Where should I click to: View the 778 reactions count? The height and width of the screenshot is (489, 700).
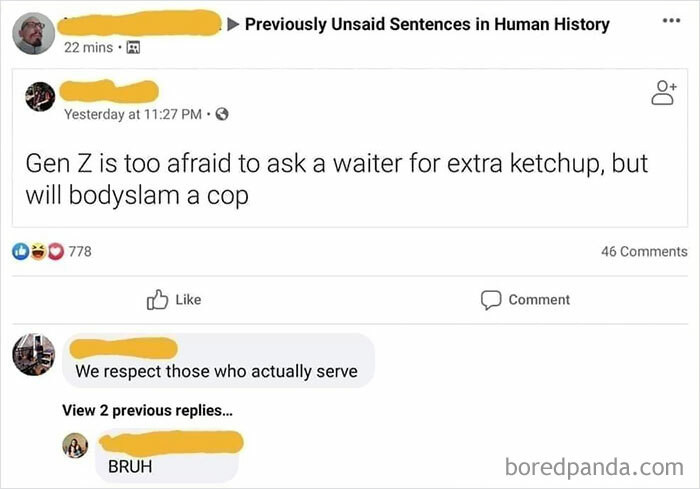80,252
